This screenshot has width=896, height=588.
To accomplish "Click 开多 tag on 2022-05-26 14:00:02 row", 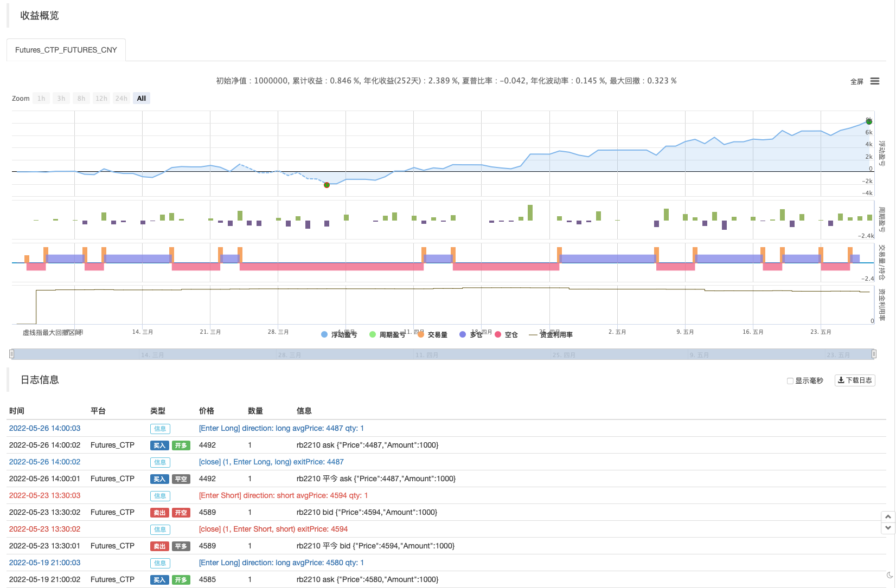I will [181, 445].
